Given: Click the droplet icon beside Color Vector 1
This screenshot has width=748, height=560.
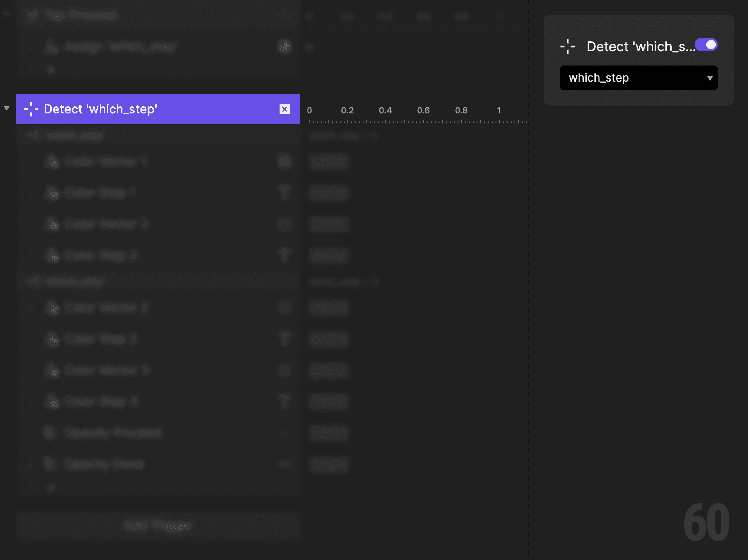Looking at the screenshot, I should click(52, 162).
